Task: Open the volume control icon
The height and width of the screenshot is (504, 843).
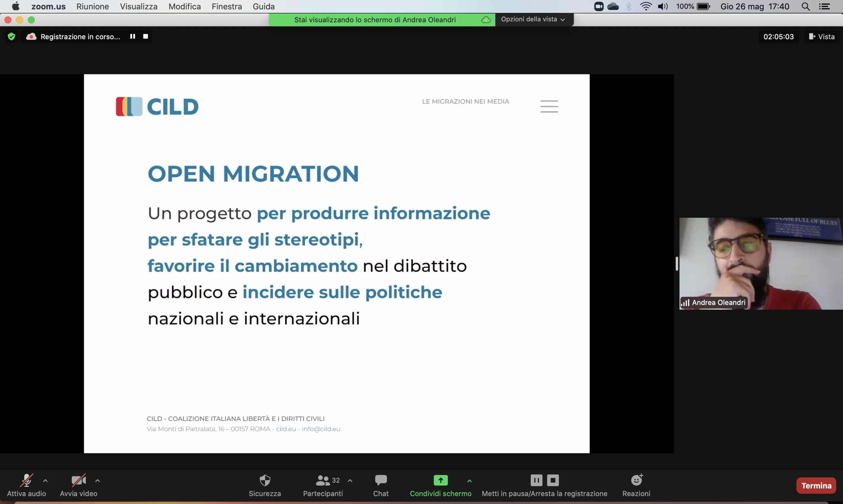Action: (x=663, y=7)
